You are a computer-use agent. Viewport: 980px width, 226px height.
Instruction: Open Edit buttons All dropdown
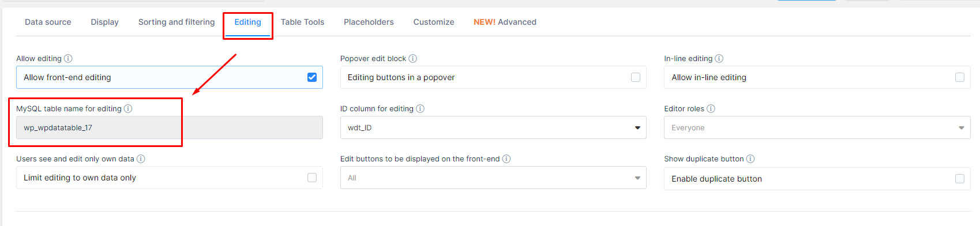(493, 178)
